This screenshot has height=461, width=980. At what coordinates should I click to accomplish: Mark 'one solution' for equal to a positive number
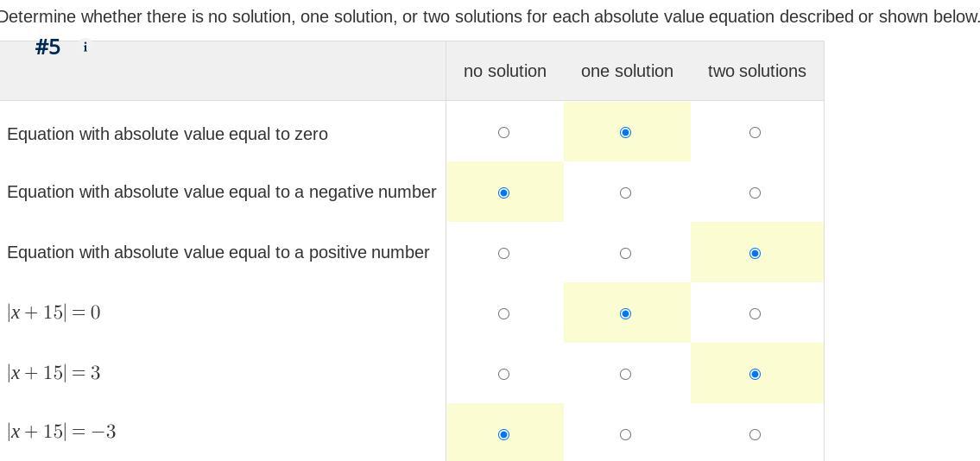point(626,253)
